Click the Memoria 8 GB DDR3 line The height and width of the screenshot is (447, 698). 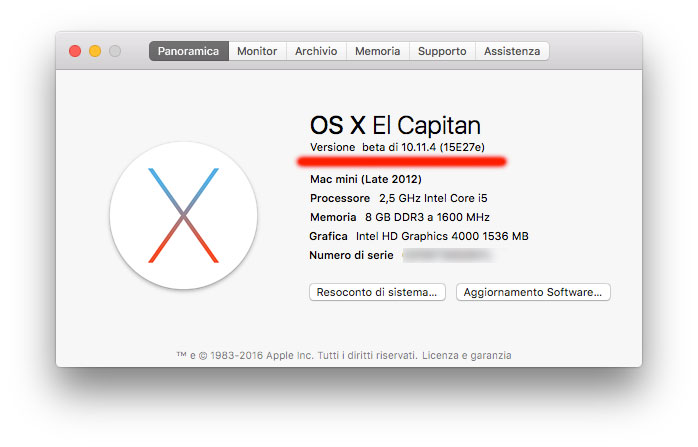pos(400,217)
